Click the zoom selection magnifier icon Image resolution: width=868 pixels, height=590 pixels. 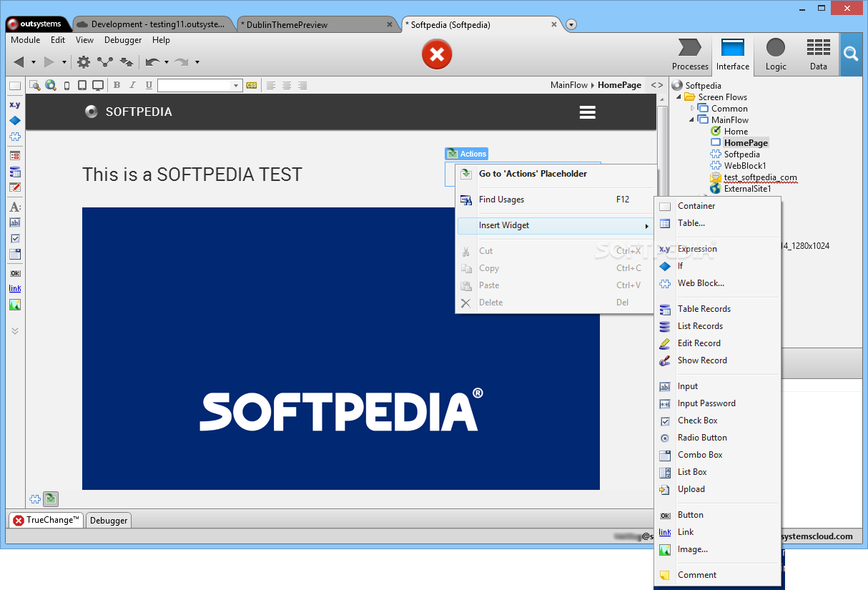34,85
